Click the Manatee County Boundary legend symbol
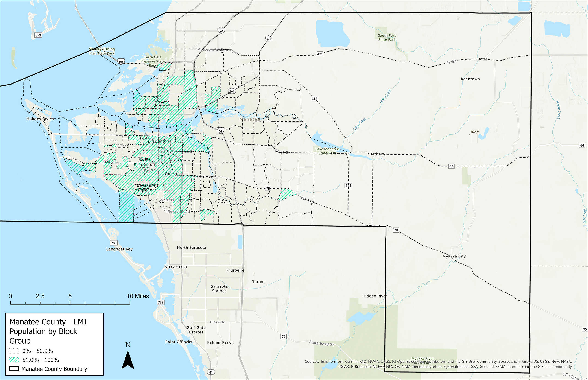The width and height of the screenshot is (588, 380). (x=14, y=369)
